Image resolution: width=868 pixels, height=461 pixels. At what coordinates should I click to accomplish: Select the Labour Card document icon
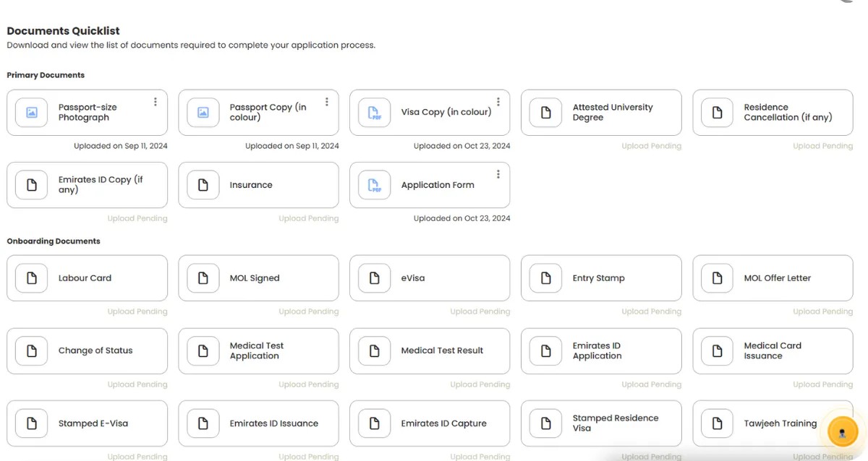click(31, 277)
